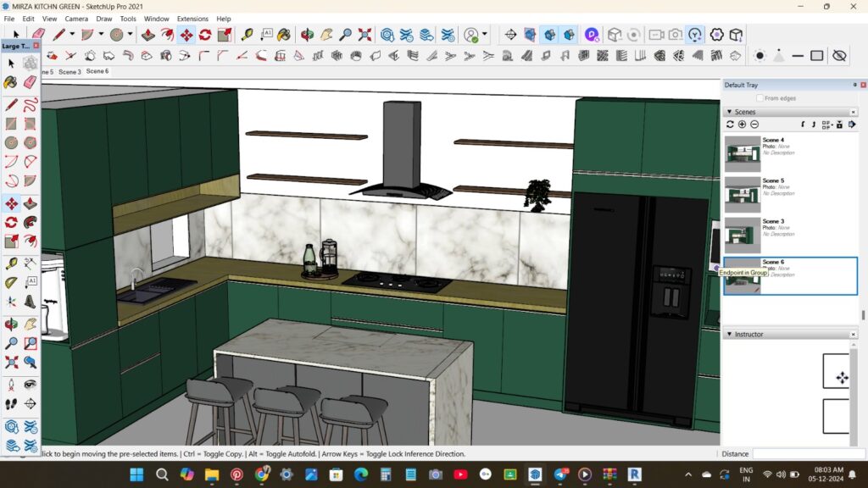
Task: Open Windows Start button on taskbar
Action: pyautogui.click(x=136, y=474)
